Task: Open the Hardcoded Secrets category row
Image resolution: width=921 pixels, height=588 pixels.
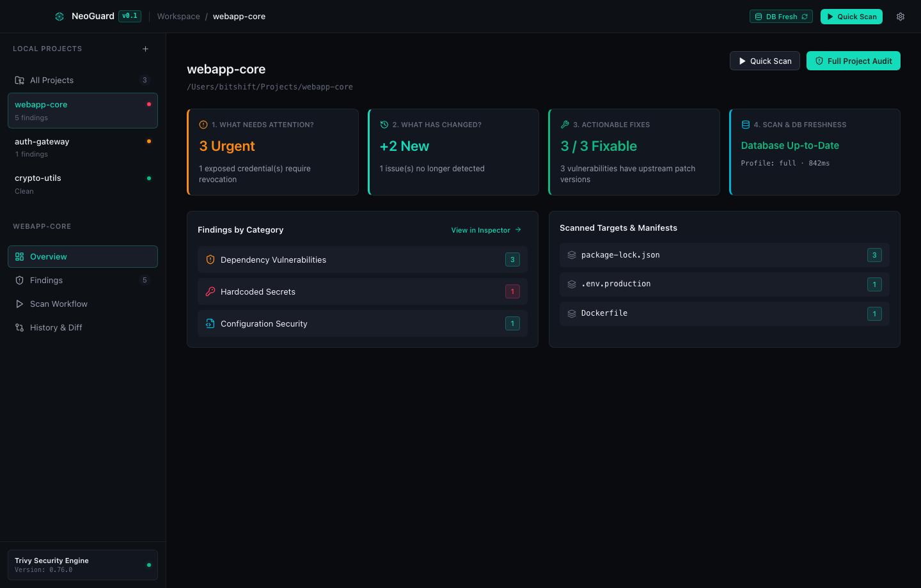Action: tap(363, 291)
